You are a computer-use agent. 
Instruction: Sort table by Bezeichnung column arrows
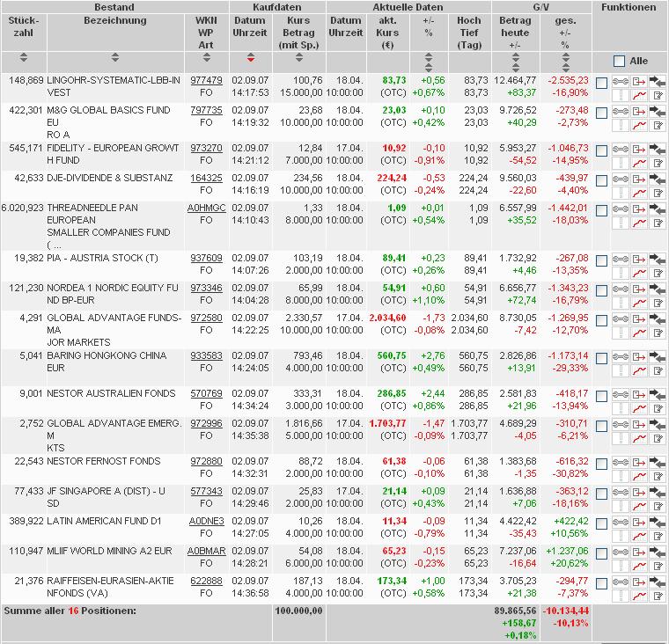(114, 57)
